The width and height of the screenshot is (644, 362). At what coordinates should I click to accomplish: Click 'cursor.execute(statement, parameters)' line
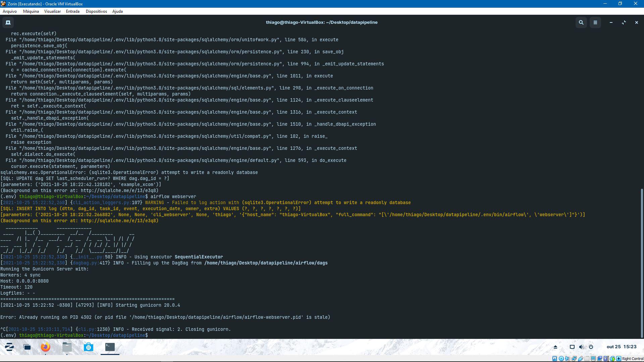[61, 167]
